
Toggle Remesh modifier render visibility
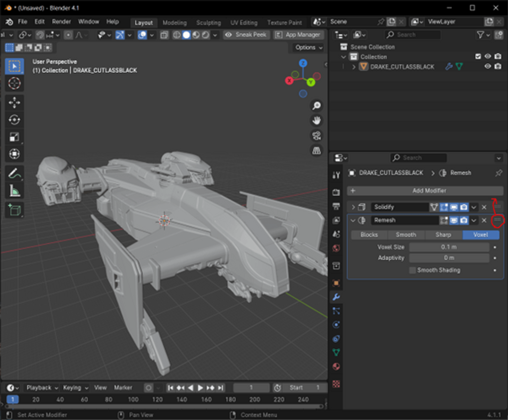[x=464, y=220]
